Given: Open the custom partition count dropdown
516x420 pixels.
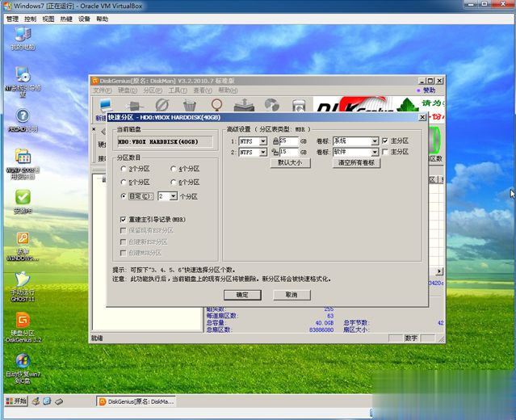Looking at the screenshot, I should tap(174, 196).
